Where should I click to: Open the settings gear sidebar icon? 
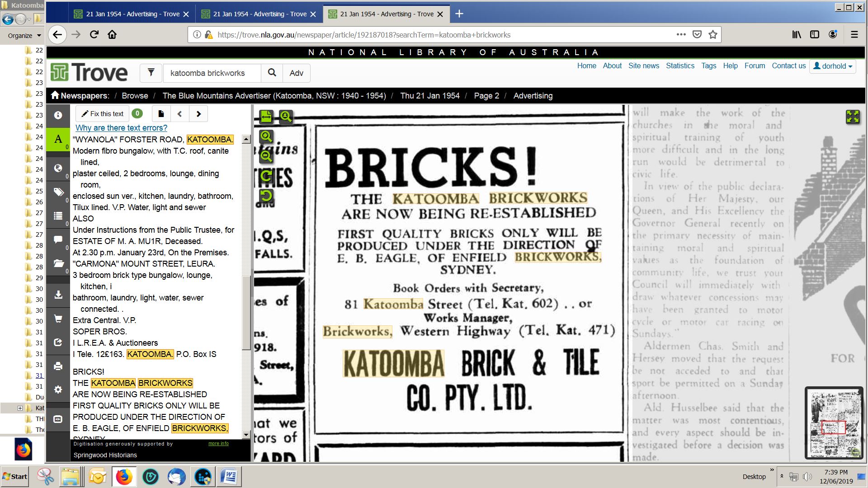coord(58,389)
